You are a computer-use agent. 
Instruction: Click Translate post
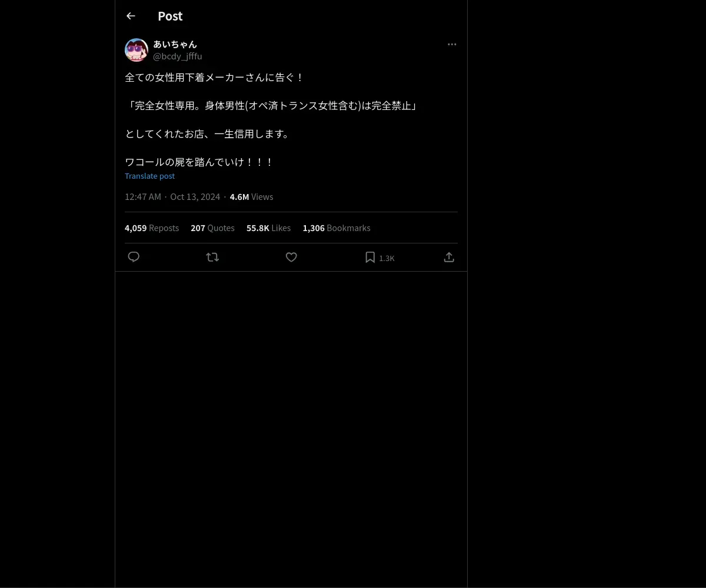pyautogui.click(x=149, y=176)
